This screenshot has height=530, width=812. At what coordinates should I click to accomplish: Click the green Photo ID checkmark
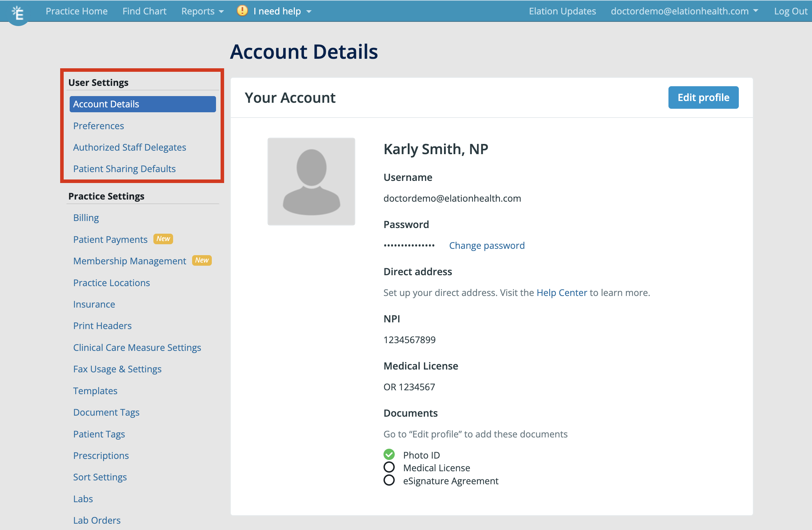[x=389, y=454]
